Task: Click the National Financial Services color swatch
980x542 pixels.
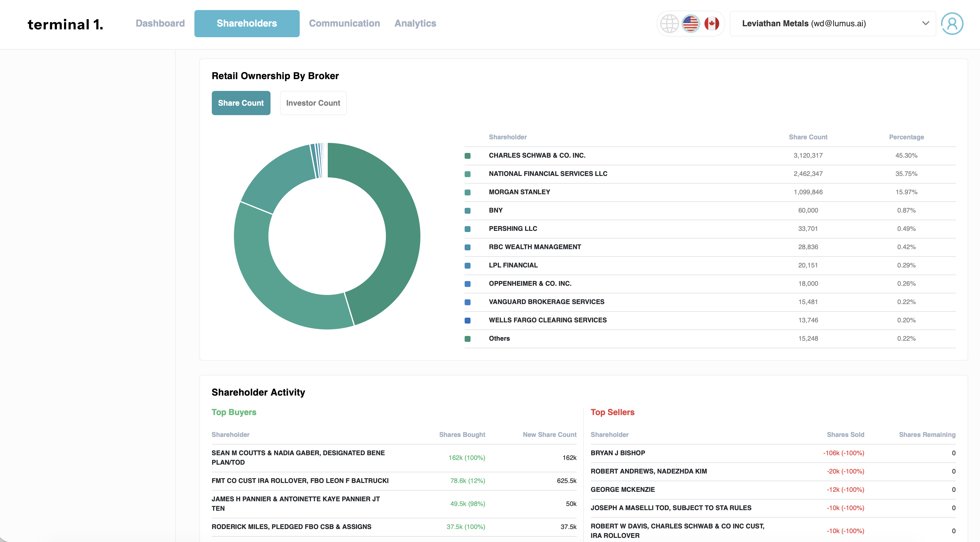Action: 468,174
